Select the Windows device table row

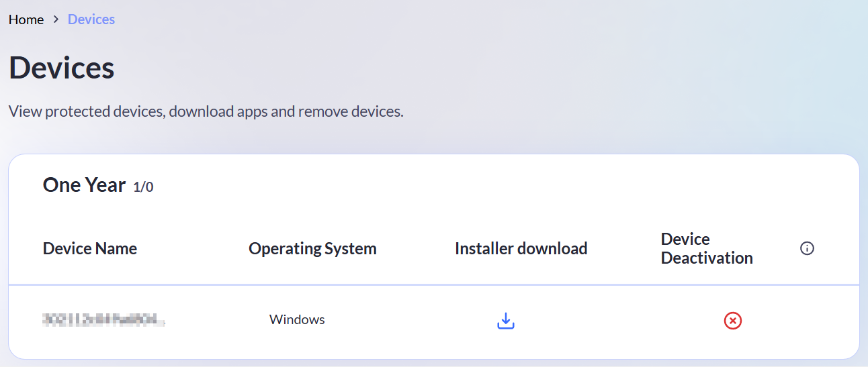point(403,320)
